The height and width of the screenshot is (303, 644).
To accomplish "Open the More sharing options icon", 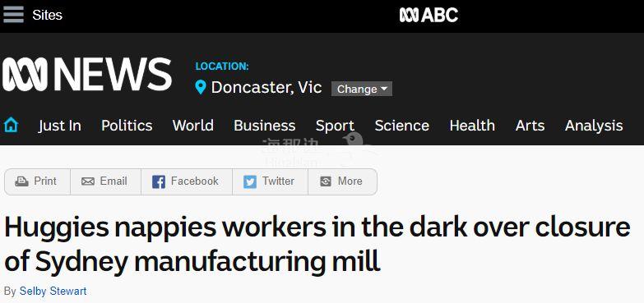I will (x=325, y=181).
